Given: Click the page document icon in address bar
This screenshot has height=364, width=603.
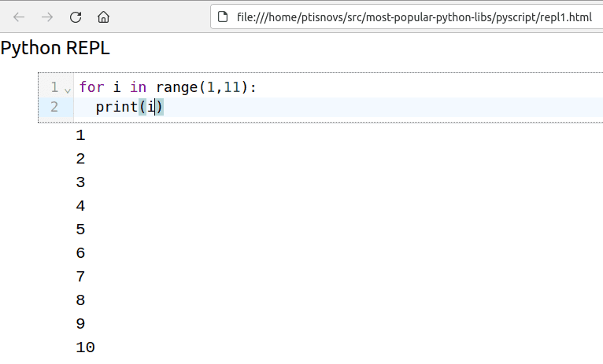Looking at the screenshot, I should [223, 17].
